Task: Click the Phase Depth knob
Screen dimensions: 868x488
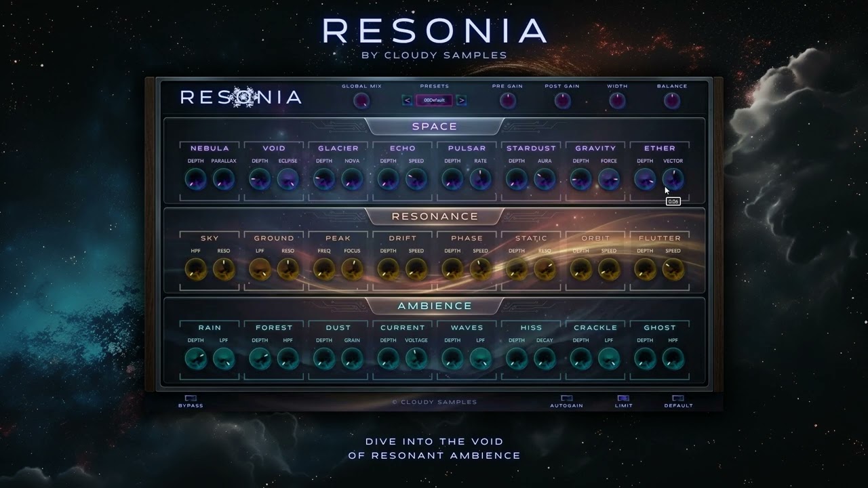Action: coord(452,269)
